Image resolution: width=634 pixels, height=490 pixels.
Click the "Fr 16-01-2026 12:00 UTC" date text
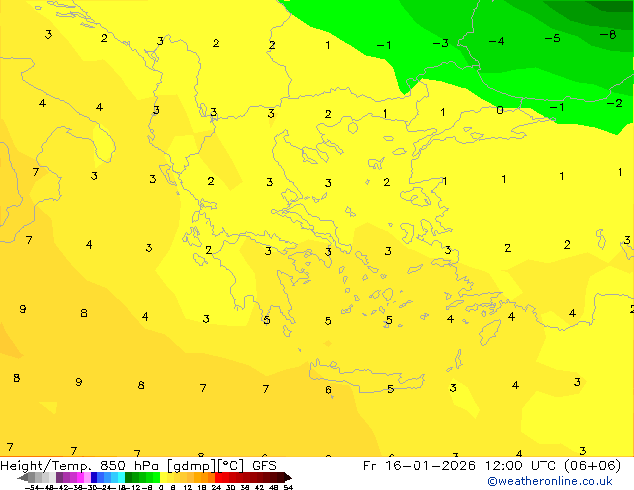pos(461,465)
